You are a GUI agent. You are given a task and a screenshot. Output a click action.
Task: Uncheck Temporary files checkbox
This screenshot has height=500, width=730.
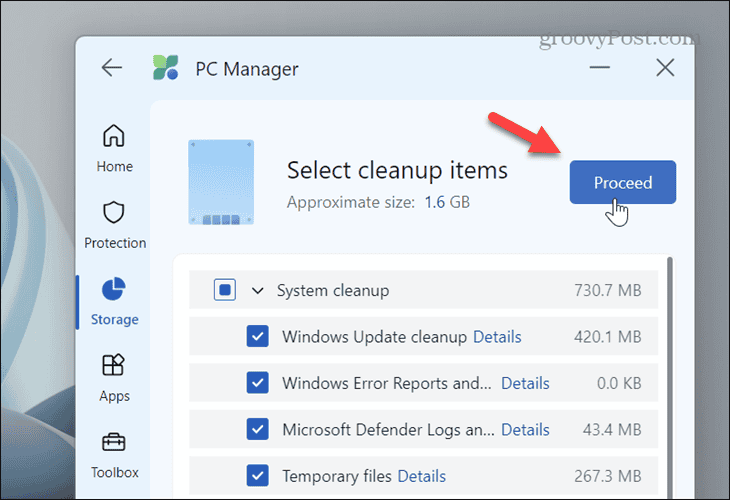257,476
